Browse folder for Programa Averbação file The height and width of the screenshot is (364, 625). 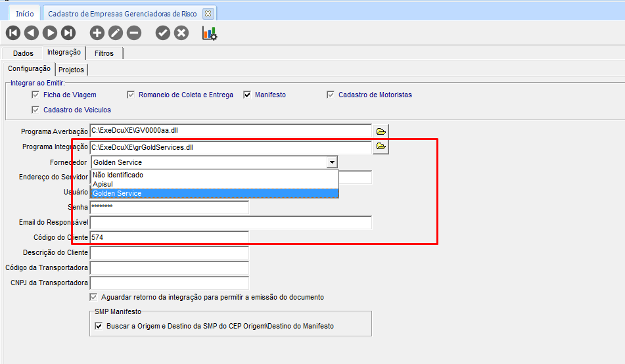(381, 131)
